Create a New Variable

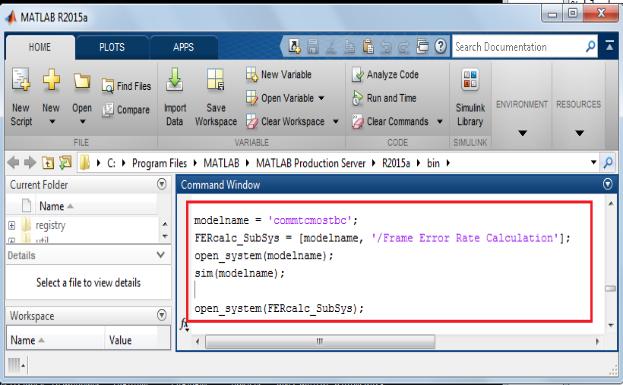pos(279,74)
